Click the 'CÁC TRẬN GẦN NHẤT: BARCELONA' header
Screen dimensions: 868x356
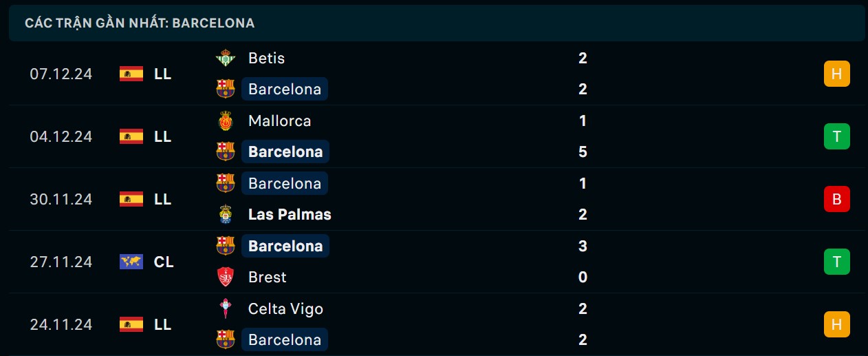[x=140, y=23]
